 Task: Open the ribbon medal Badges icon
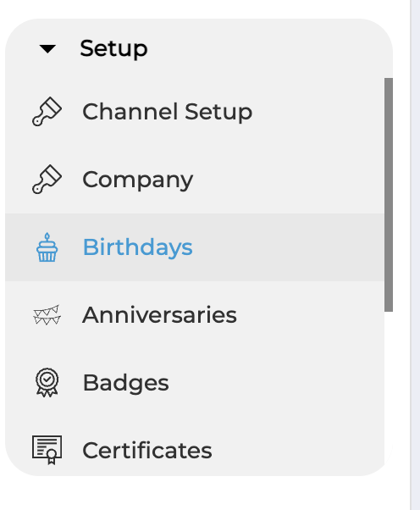pyautogui.click(x=47, y=383)
